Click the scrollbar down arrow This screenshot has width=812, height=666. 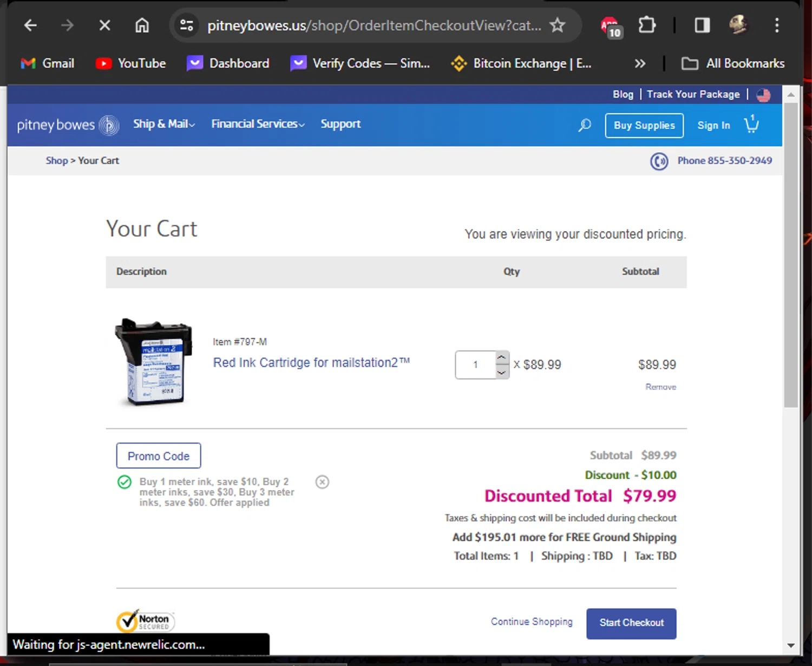791,645
